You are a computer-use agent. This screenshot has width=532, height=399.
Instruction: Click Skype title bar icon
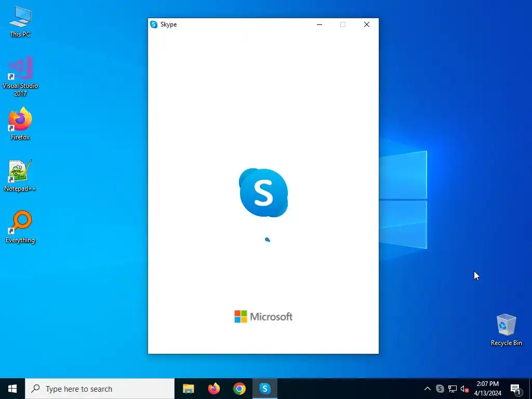point(154,24)
